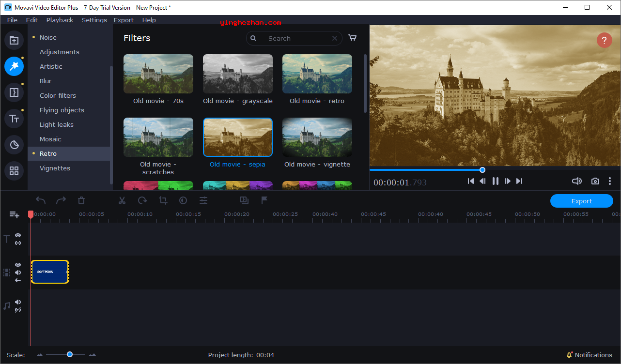Step back one frame
621x364 pixels.
[x=482, y=181]
